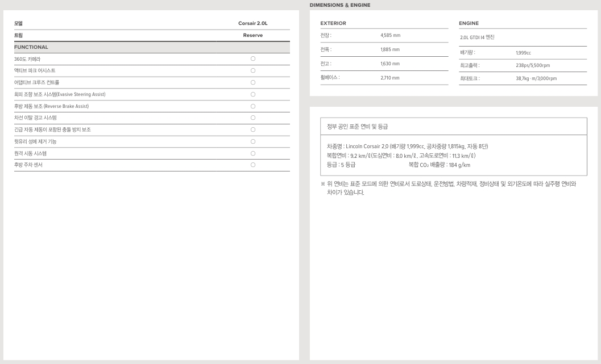Select the Reverse Brake Assist label text
Screen dimensions: 601x364
[x=51, y=106]
